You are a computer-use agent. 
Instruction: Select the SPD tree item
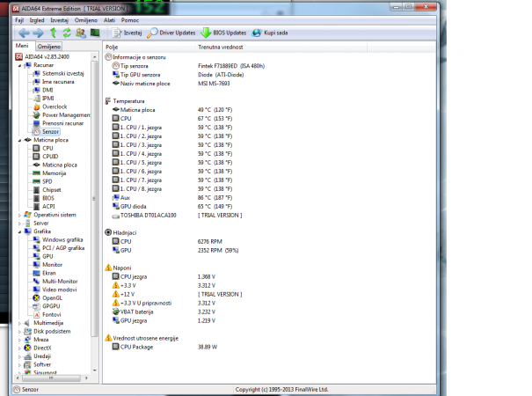click(x=43, y=181)
